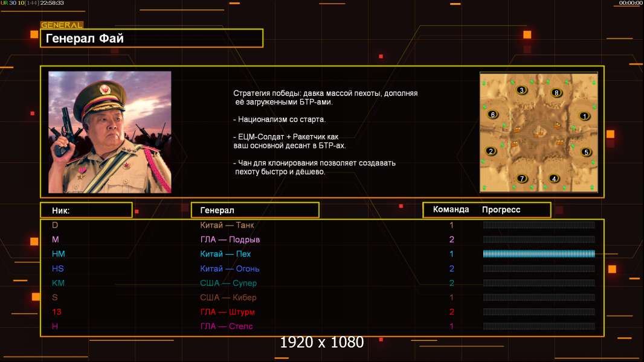Click the Чан для клонирования tip line
Screen dimensions: 644x362
(x=314, y=167)
